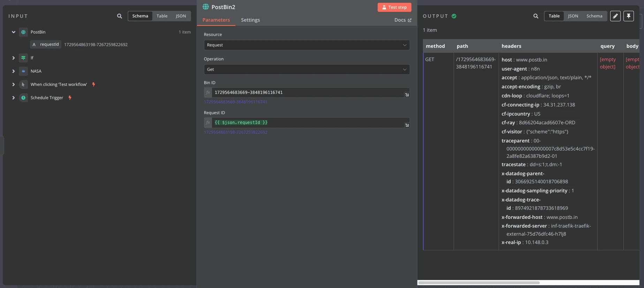
Task: Click the search icon in OUTPUT panel
Action: tap(536, 16)
